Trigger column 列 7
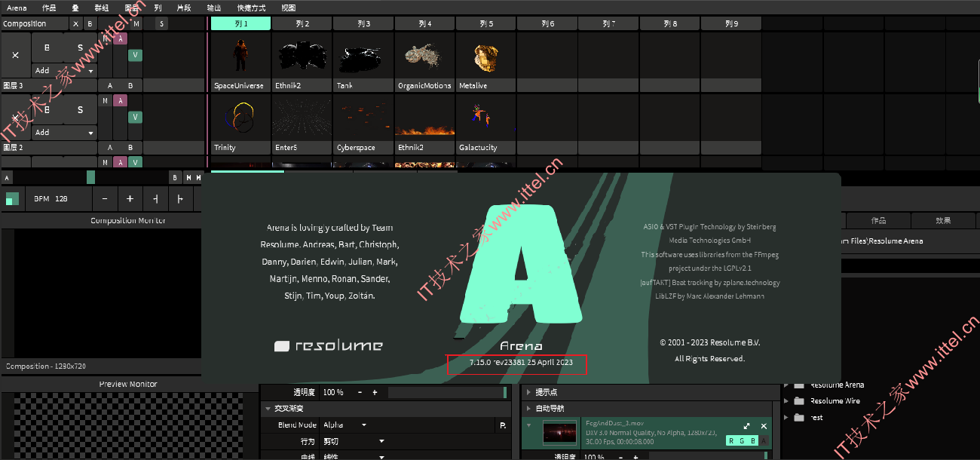980x460 pixels. [x=609, y=23]
